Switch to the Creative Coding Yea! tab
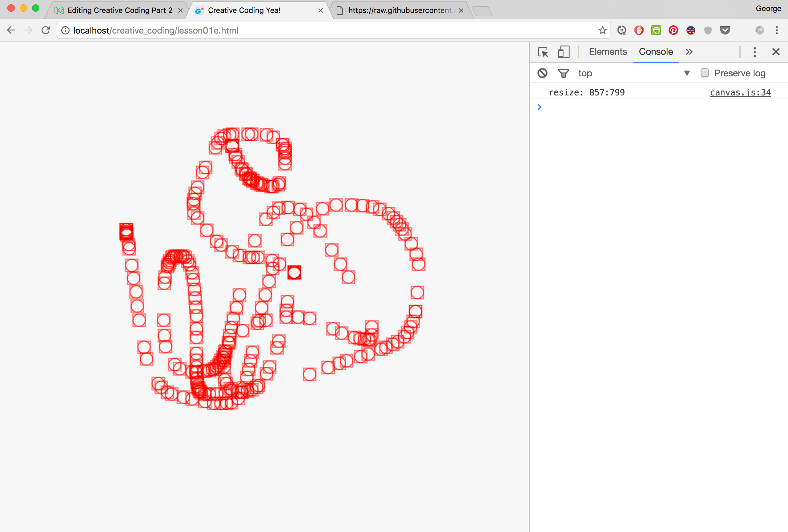Screen dimensions: 788x532 click(244, 10)
